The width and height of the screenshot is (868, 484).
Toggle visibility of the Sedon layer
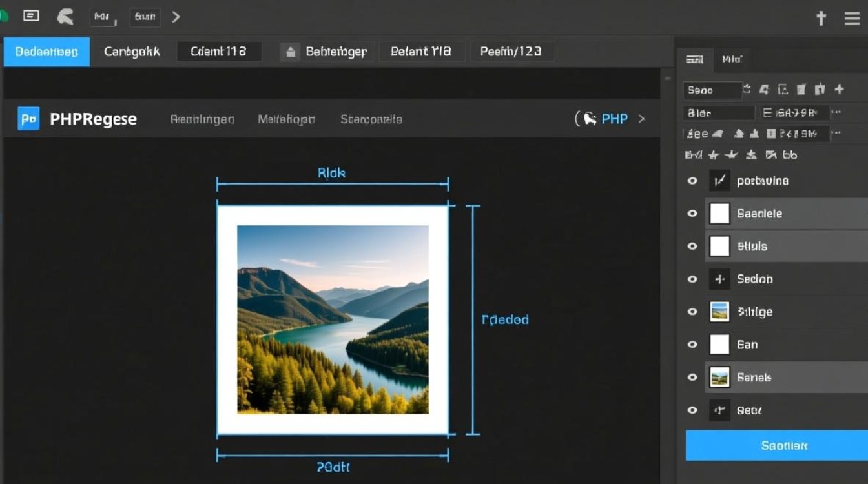coord(692,279)
